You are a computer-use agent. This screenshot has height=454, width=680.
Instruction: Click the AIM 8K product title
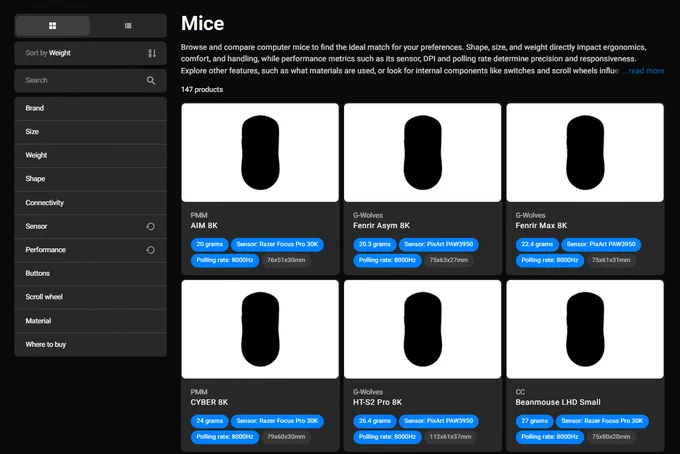tap(204, 225)
